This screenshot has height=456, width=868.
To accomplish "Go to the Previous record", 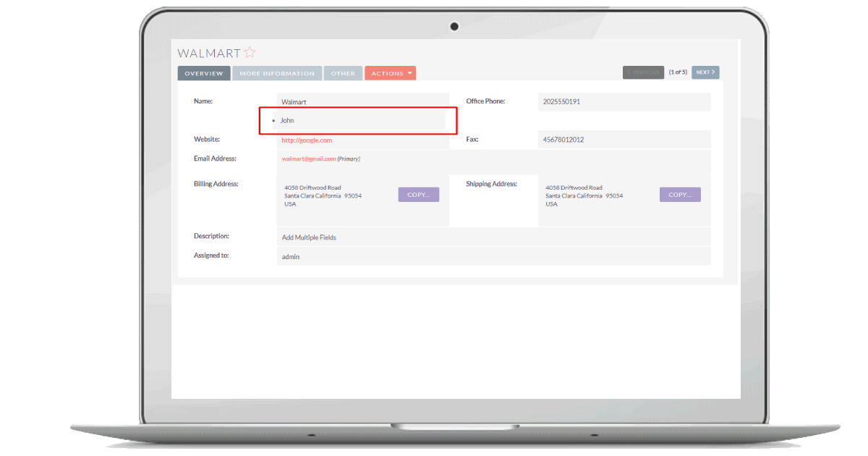I will pos(643,72).
